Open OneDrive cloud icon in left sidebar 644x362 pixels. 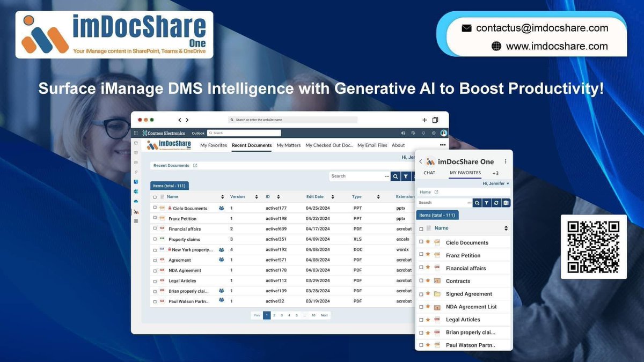(136, 201)
